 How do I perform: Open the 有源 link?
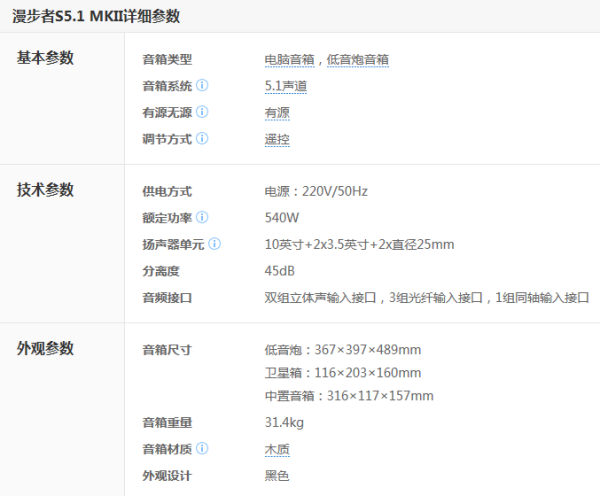tap(277, 113)
